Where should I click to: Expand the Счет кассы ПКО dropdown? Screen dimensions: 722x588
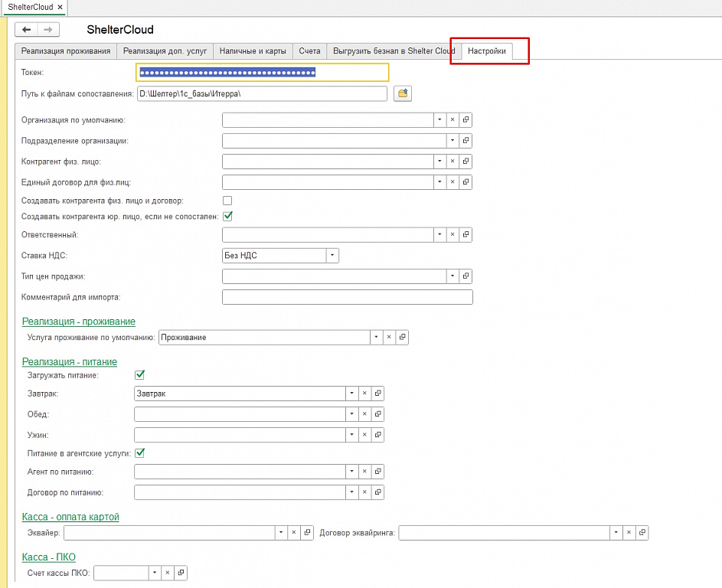pyautogui.click(x=155, y=573)
